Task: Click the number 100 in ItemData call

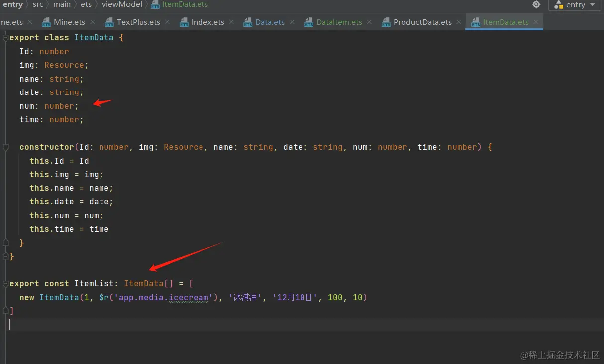Action: pos(335,298)
